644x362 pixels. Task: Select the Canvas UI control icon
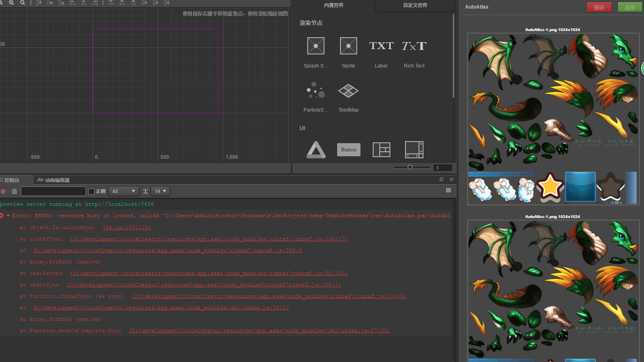316,150
